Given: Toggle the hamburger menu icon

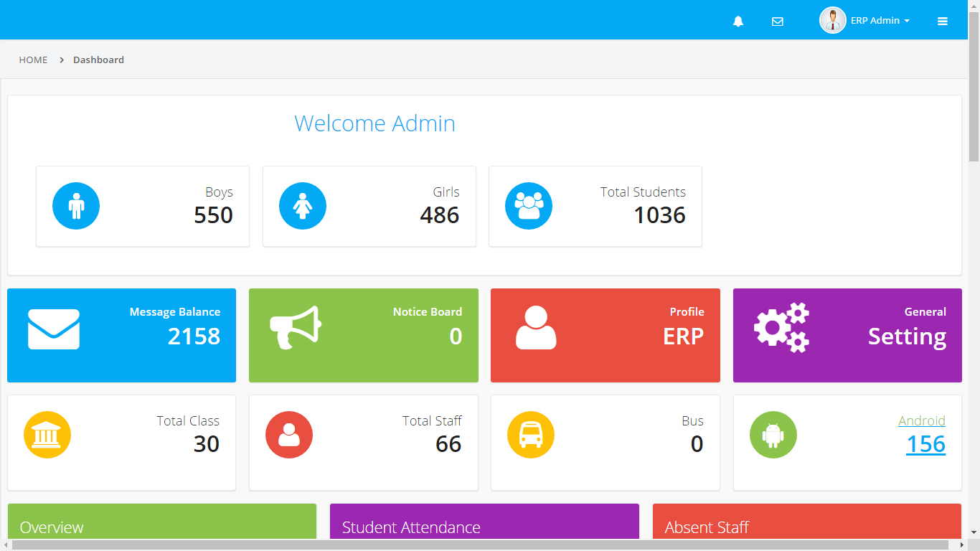Looking at the screenshot, I should pyautogui.click(x=942, y=22).
